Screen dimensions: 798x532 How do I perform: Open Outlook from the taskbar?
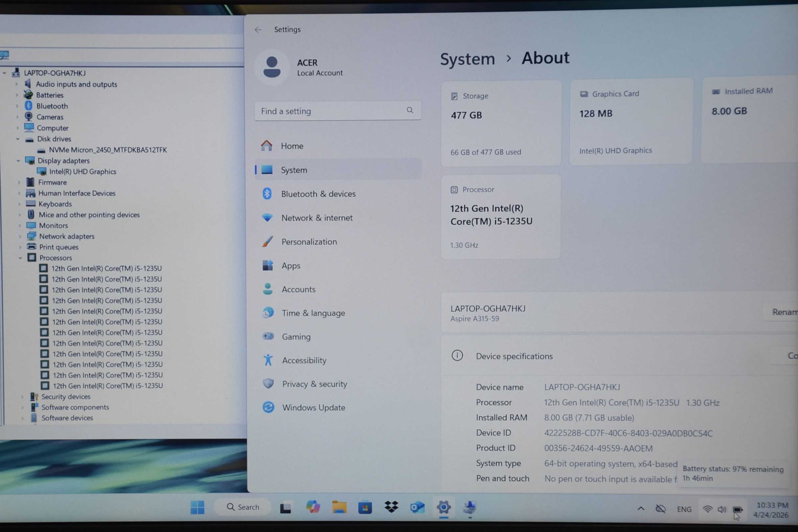click(x=417, y=508)
